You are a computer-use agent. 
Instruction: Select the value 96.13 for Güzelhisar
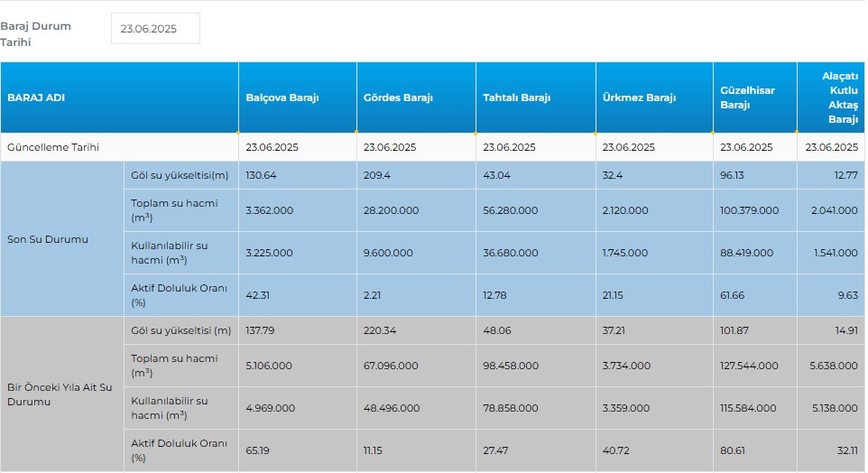coord(732,176)
